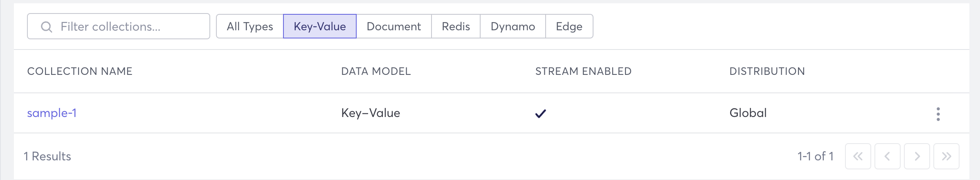Viewport: 980px width, 180px height.
Task: Go to previous page arrow
Action: pyautogui.click(x=887, y=156)
